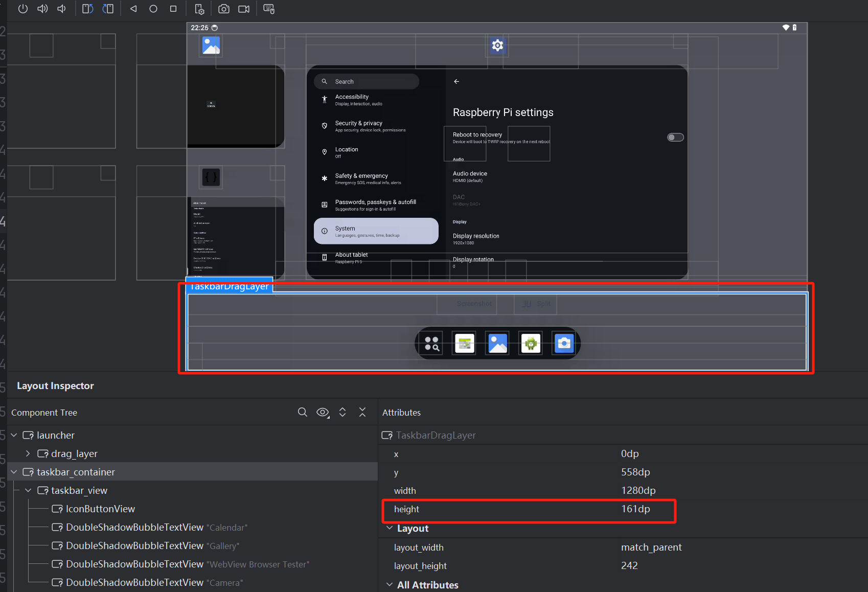Toggle the Reboot to recovery switch
The image size is (868, 592).
[x=675, y=137]
